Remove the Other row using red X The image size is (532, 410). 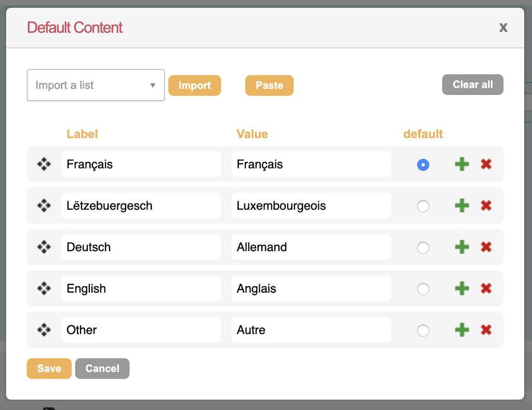click(486, 330)
